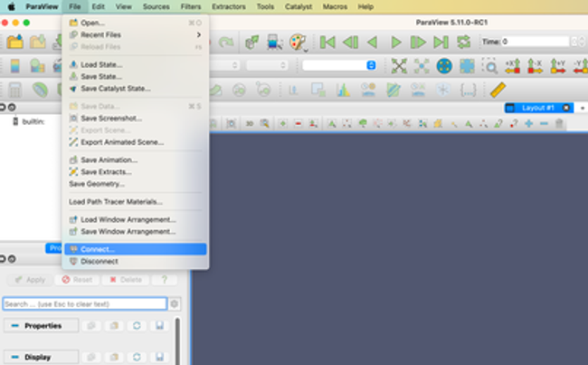Image resolution: width=588 pixels, height=365 pixels.
Task: Open the Help menu
Action: coord(365,6)
